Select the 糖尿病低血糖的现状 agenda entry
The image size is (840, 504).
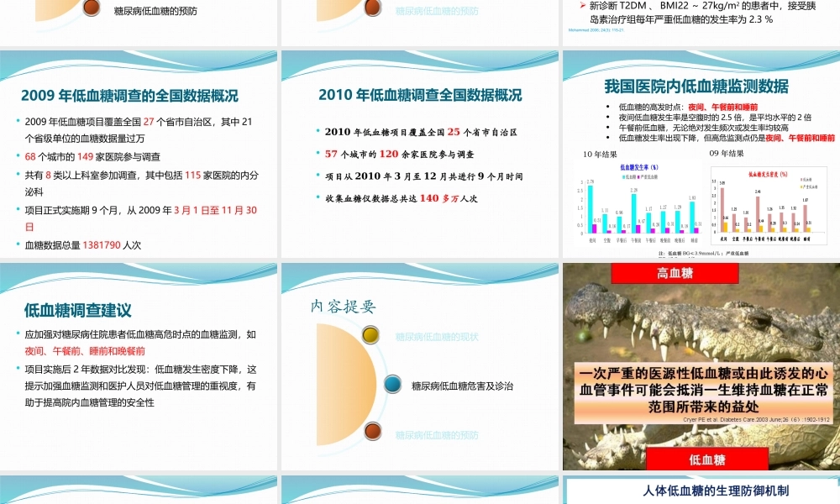pos(438,336)
